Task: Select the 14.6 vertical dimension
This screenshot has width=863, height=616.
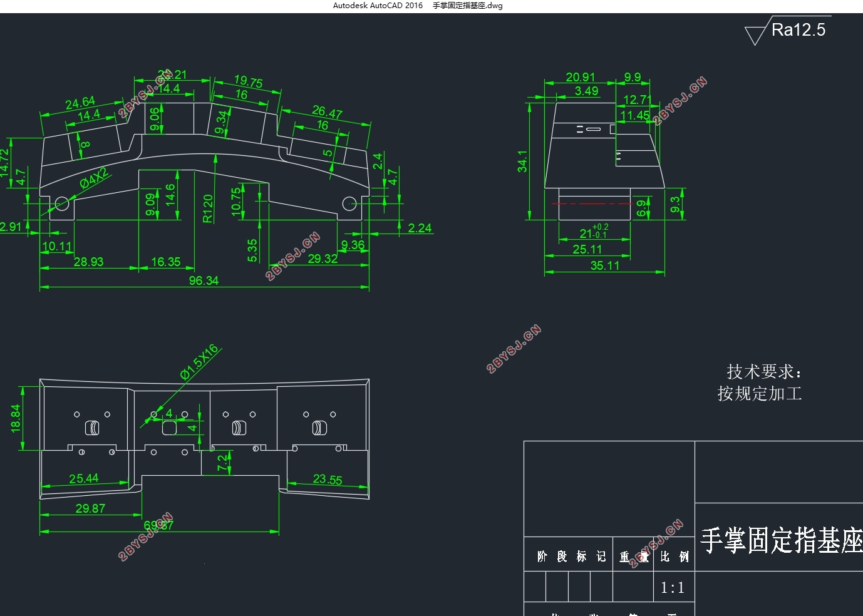Action: (170, 195)
